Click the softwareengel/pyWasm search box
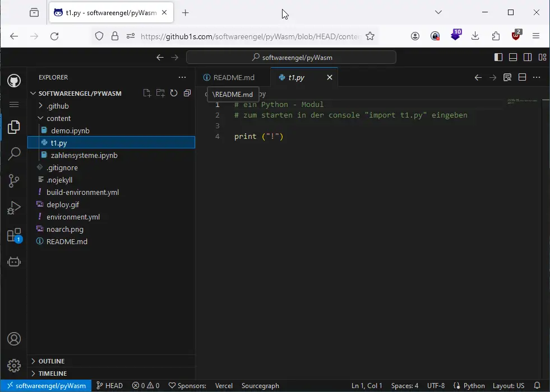This screenshot has height=392, width=550. click(x=291, y=57)
